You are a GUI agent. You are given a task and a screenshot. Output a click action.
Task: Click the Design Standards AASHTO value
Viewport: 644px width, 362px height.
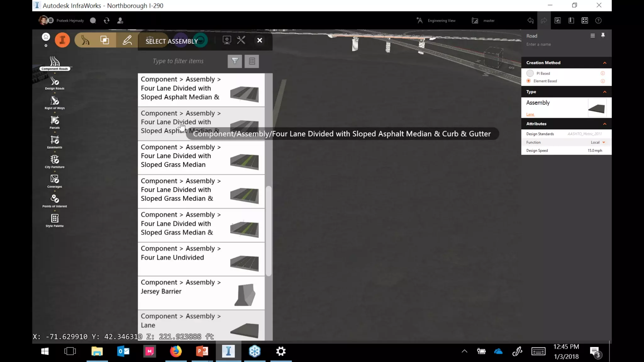click(x=584, y=134)
